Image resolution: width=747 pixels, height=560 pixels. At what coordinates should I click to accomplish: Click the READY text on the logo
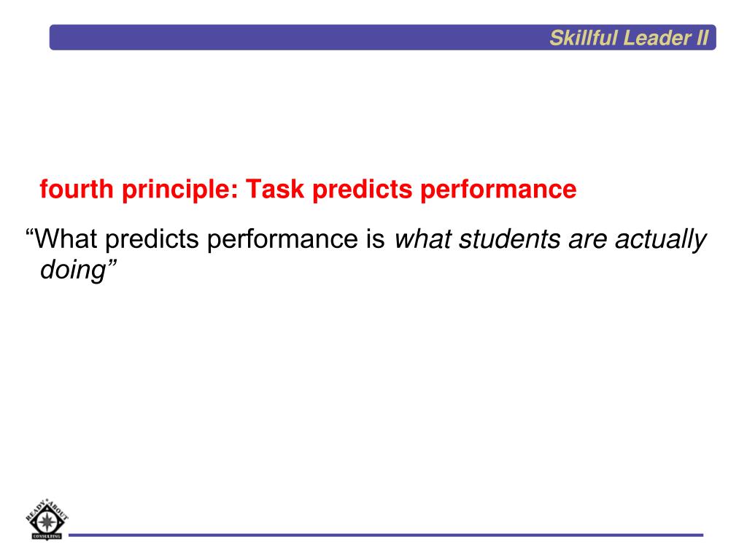[x=36, y=509]
